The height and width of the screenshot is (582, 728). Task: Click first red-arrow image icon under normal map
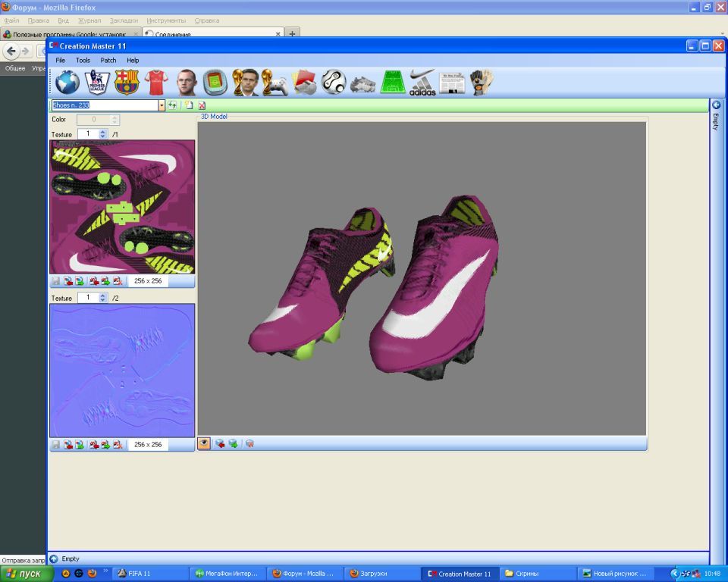pyautogui.click(x=68, y=445)
